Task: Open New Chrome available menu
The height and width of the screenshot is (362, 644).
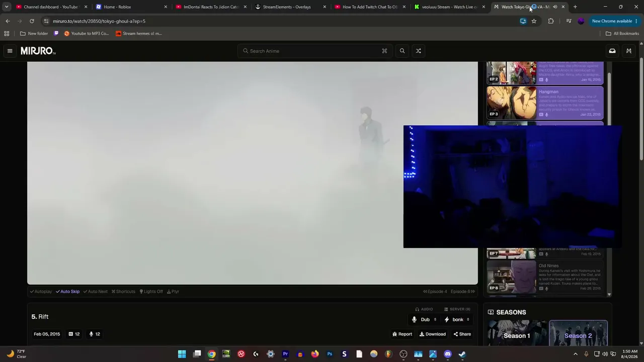Action: [615, 21]
